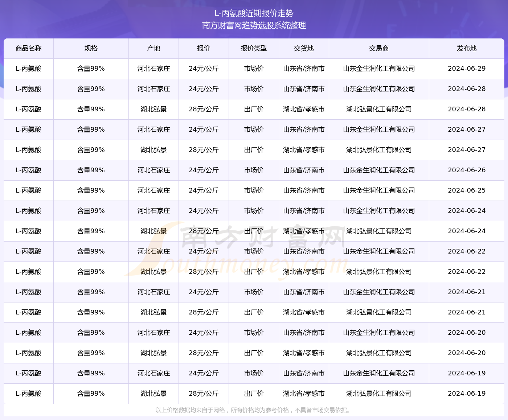Click 市场价 in the 2024-06-29 row
508x420 pixels.
tap(254, 69)
